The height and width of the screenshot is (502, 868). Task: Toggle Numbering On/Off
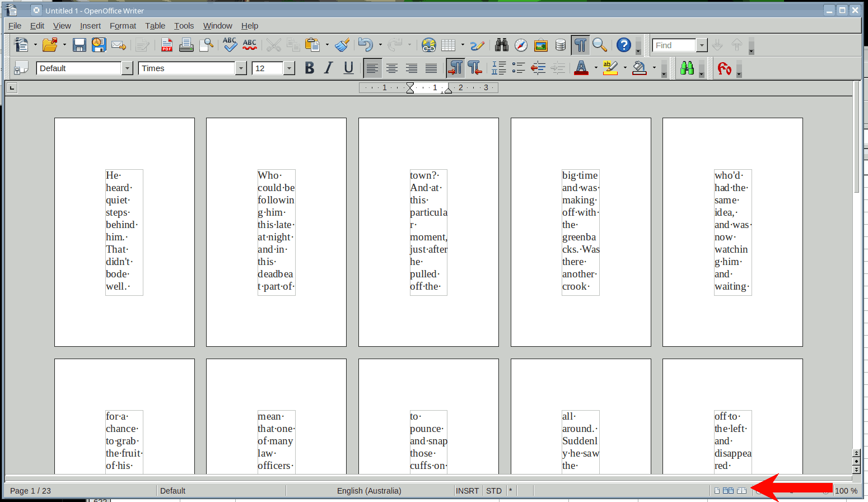(x=499, y=68)
